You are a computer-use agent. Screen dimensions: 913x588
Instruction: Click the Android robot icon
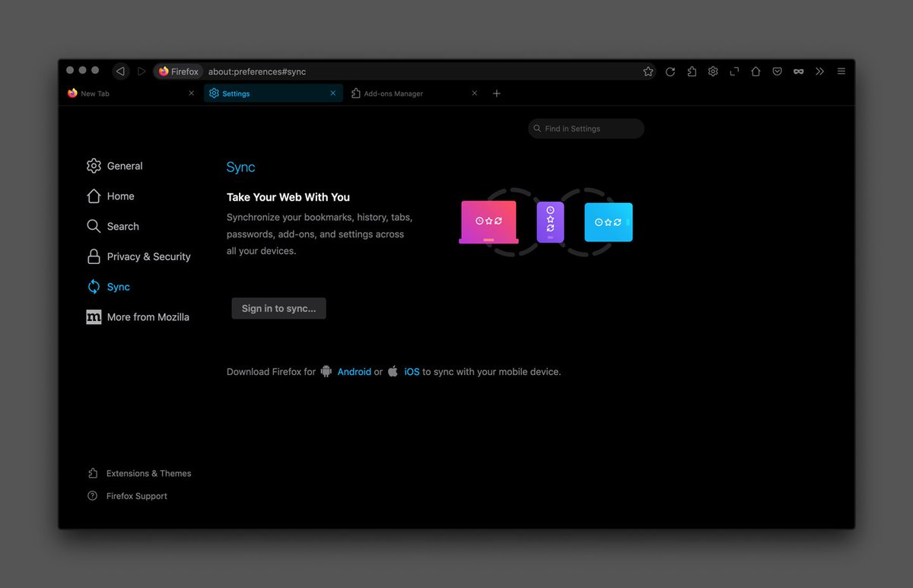[x=326, y=371]
